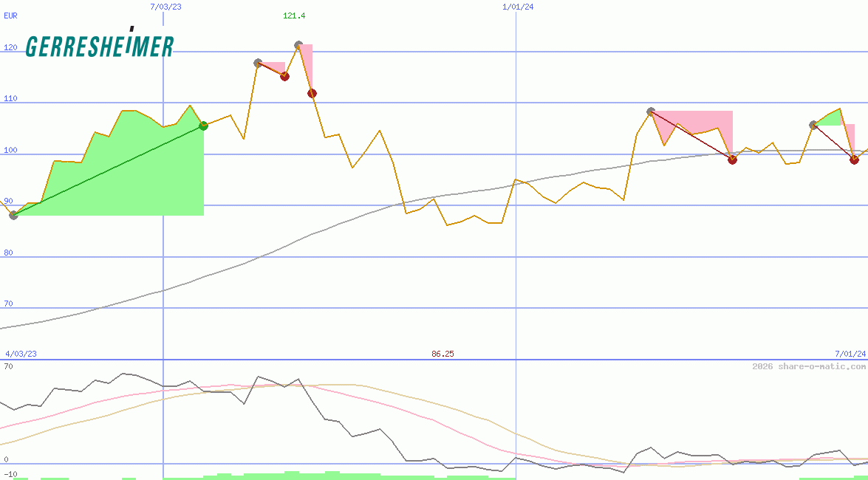Select red exit marker just below the 121.4 peak

pyautogui.click(x=312, y=93)
